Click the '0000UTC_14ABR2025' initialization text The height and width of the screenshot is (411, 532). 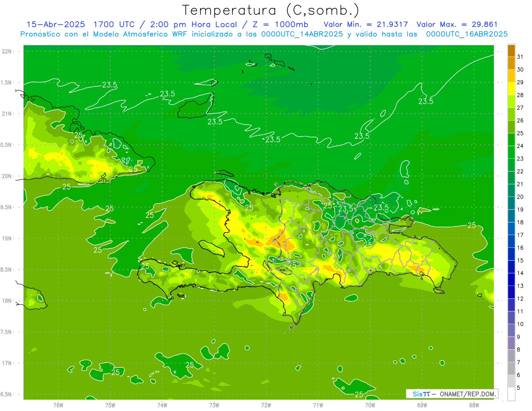[302, 34]
